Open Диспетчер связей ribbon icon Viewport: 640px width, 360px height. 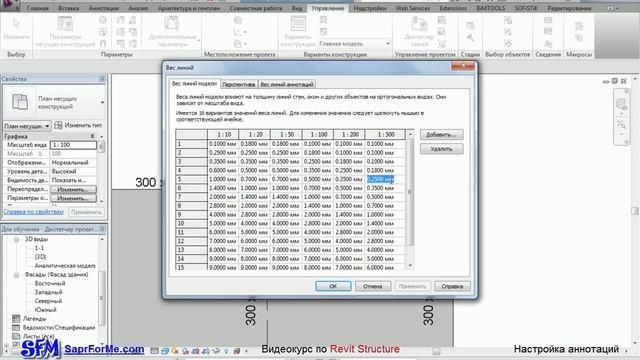point(419,24)
